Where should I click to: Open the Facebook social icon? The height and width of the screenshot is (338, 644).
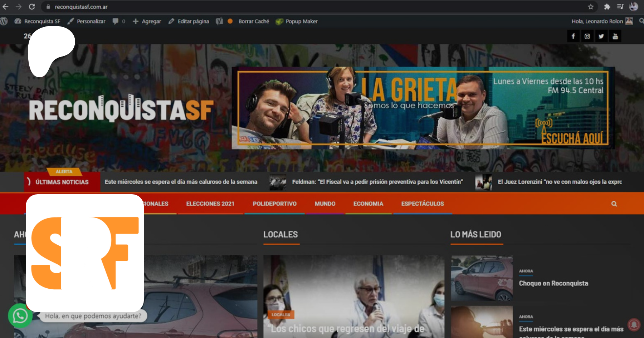point(573,36)
